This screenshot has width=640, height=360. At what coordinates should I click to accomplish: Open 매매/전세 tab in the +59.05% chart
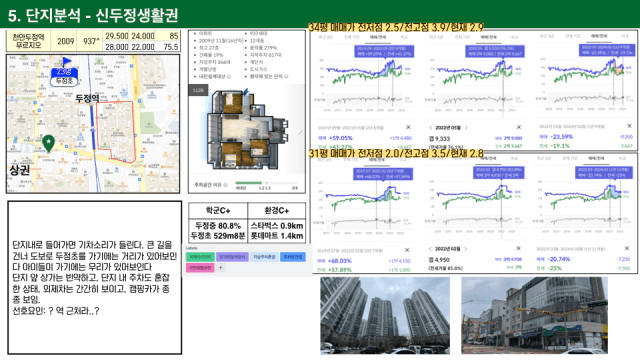click(378, 37)
